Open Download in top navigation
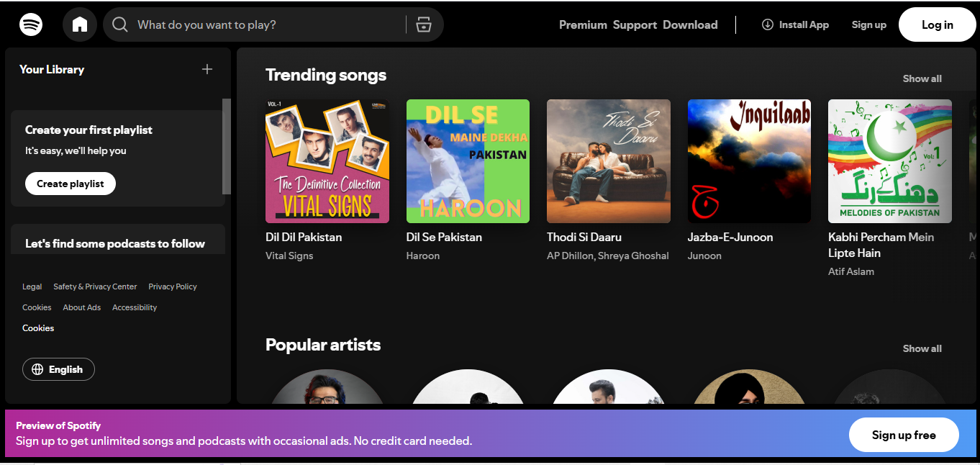The width and height of the screenshot is (980, 465). coord(690,24)
